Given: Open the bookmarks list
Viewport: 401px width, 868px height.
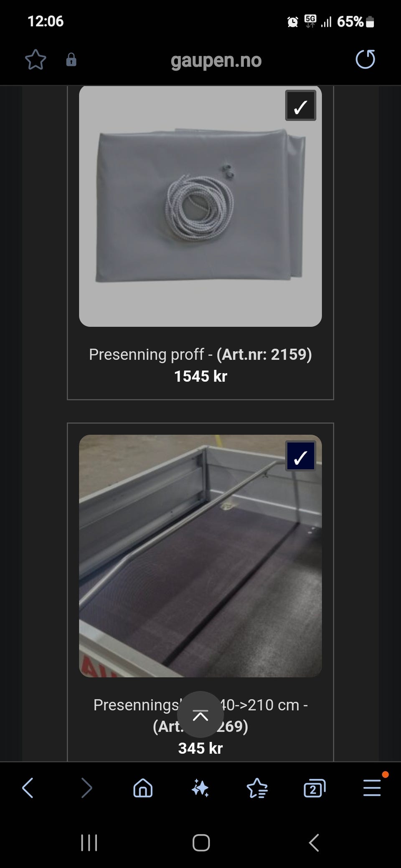Looking at the screenshot, I should [257, 788].
